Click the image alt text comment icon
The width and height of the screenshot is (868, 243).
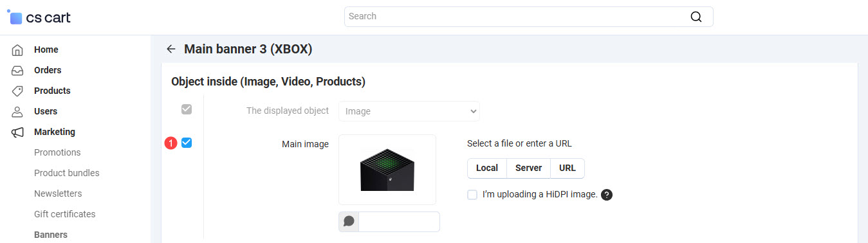pyautogui.click(x=349, y=222)
